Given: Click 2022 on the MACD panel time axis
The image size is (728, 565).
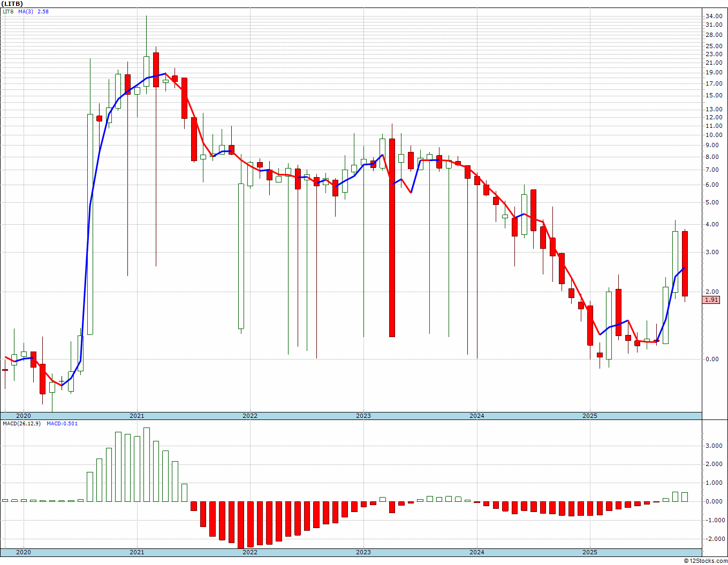Looking at the screenshot, I should click(250, 552).
